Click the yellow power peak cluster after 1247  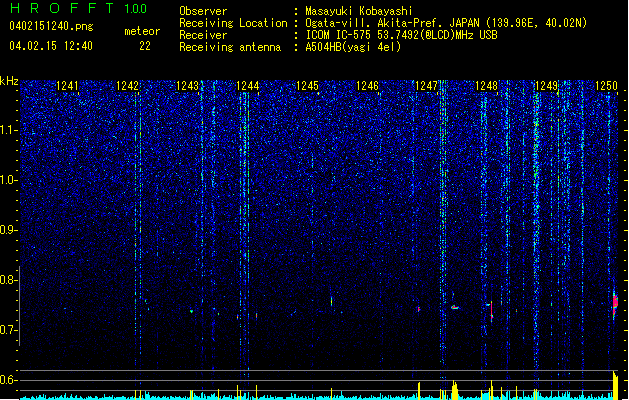point(455,390)
